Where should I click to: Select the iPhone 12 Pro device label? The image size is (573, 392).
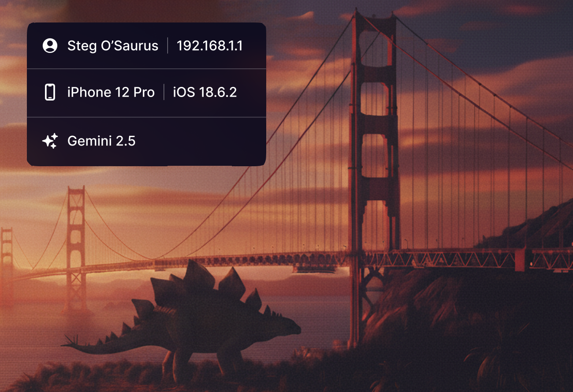point(111,92)
